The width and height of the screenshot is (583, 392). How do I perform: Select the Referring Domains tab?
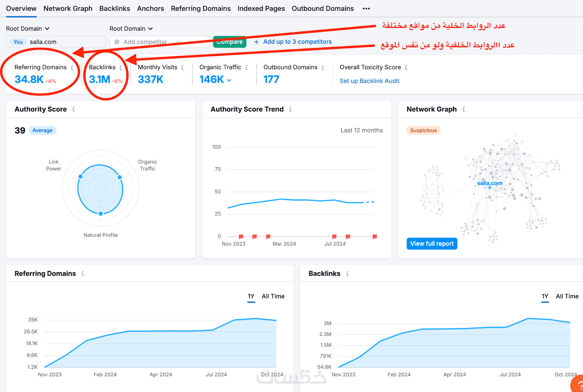(x=201, y=8)
